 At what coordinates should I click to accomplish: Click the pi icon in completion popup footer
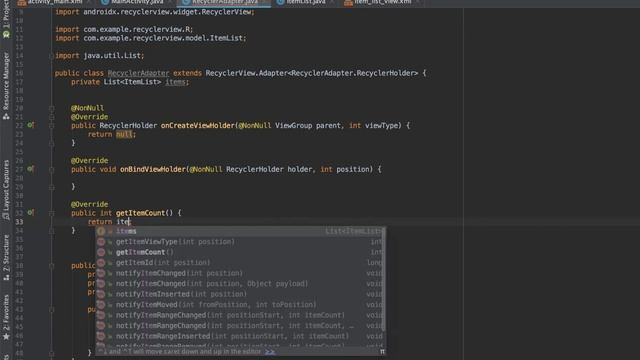pos(382,351)
